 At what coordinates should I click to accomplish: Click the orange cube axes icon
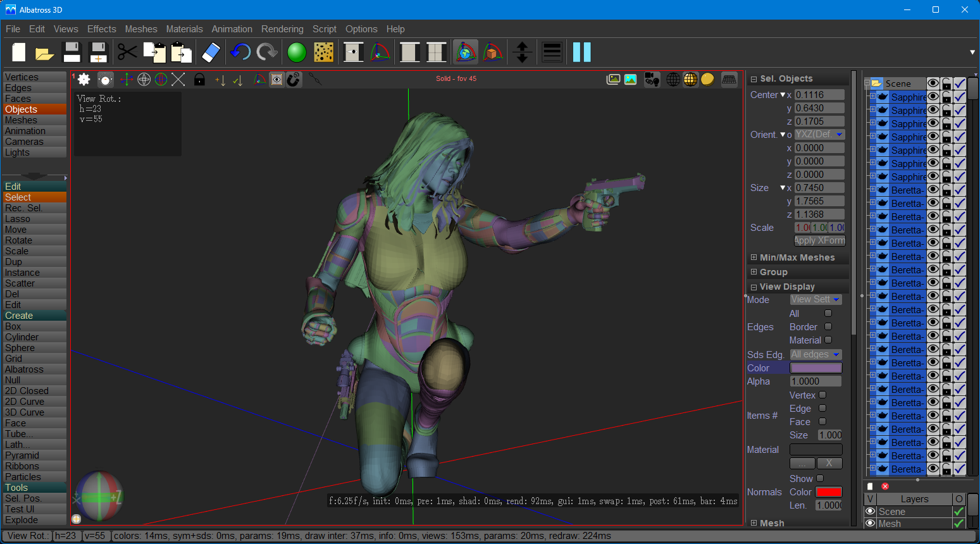(492, 53)
